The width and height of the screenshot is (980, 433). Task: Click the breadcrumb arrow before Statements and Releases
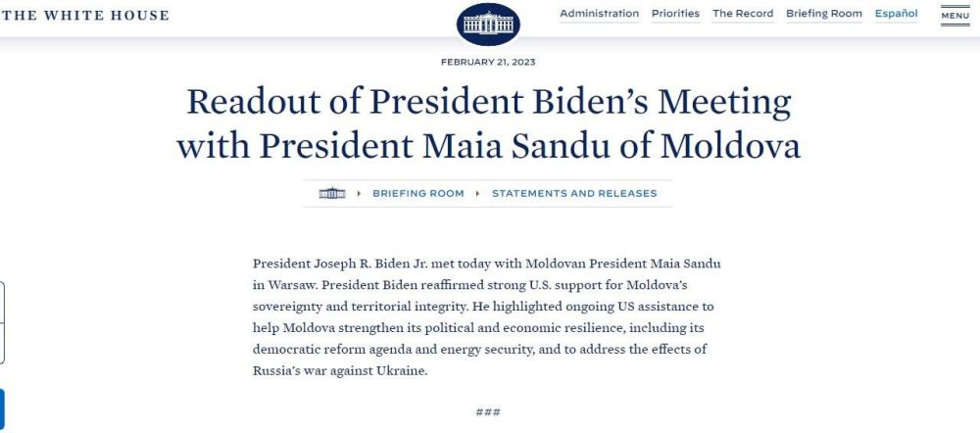pos(478,194)
